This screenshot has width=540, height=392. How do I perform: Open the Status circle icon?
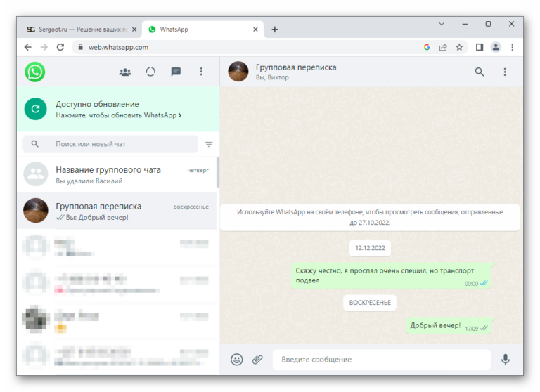pyautogui.click(x=150, y=72)
